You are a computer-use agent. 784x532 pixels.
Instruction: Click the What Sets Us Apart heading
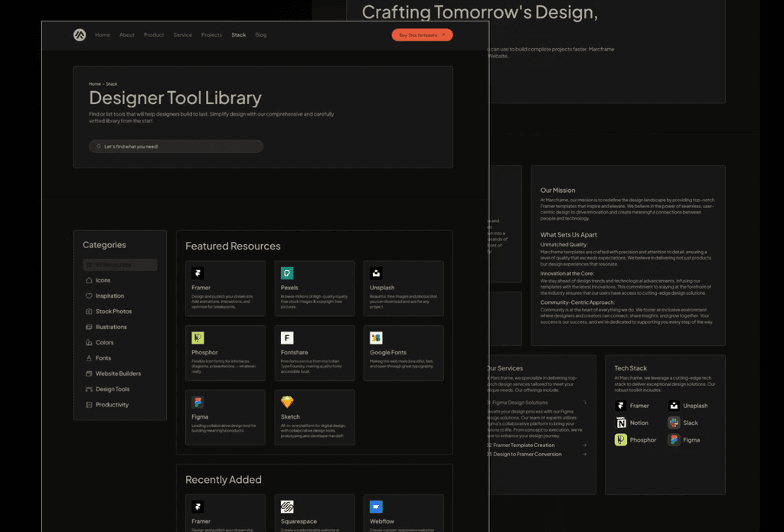click(569, 234)
